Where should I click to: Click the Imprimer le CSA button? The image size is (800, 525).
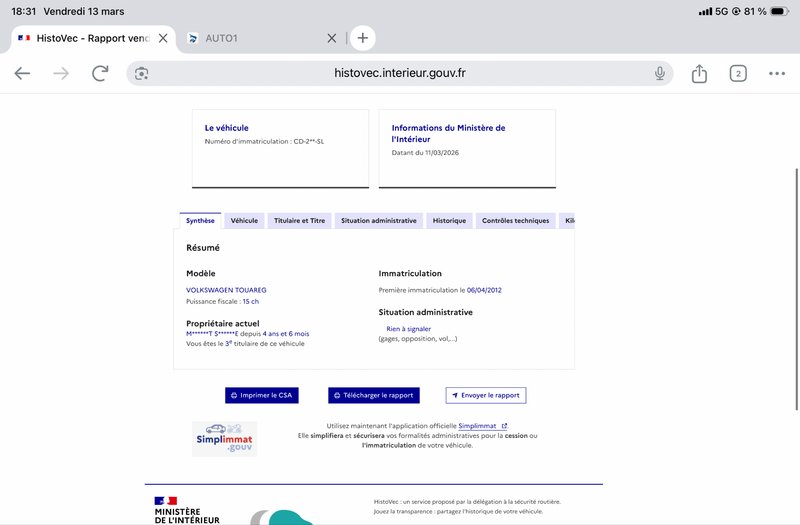262,395
